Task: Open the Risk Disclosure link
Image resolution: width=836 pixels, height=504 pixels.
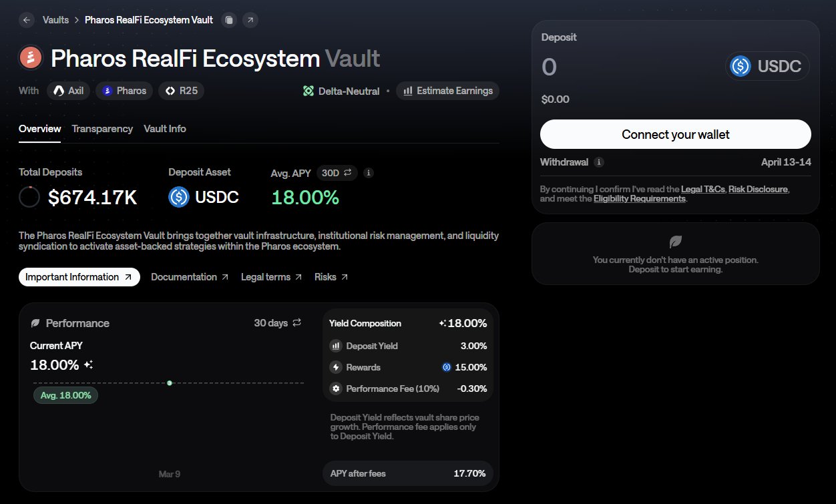Action: pos(758,190)
